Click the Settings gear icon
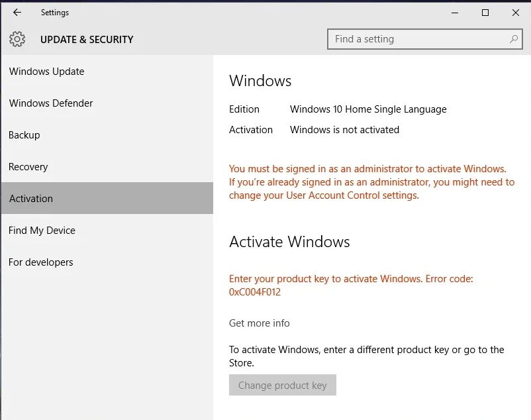 point(17,39)
